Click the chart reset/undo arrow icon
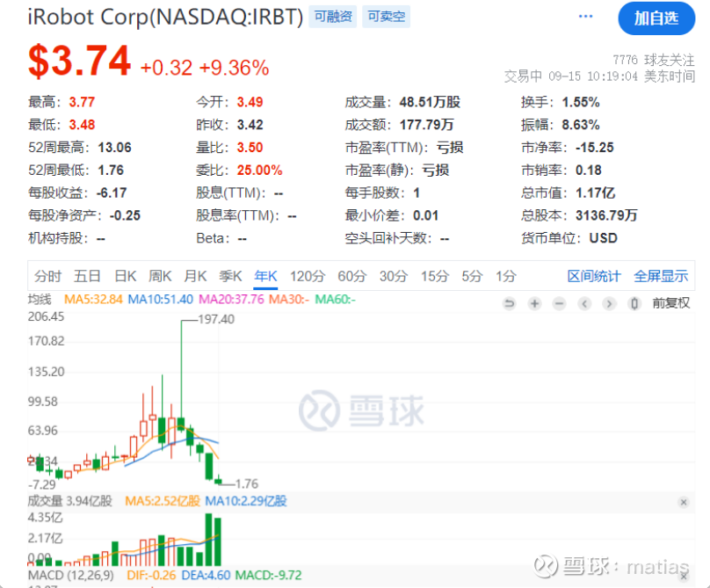 (510, 303)
